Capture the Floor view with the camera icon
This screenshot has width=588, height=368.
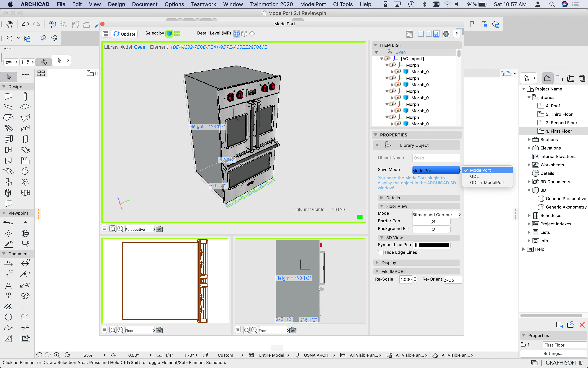pyautogui.click(x=159, y=330)
